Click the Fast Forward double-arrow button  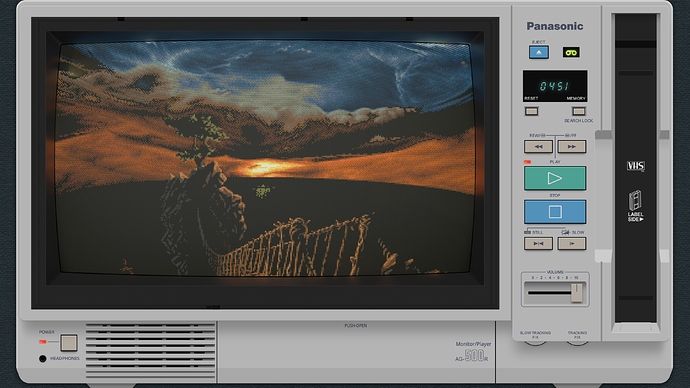pyautogui.click(x=572, y=146)
